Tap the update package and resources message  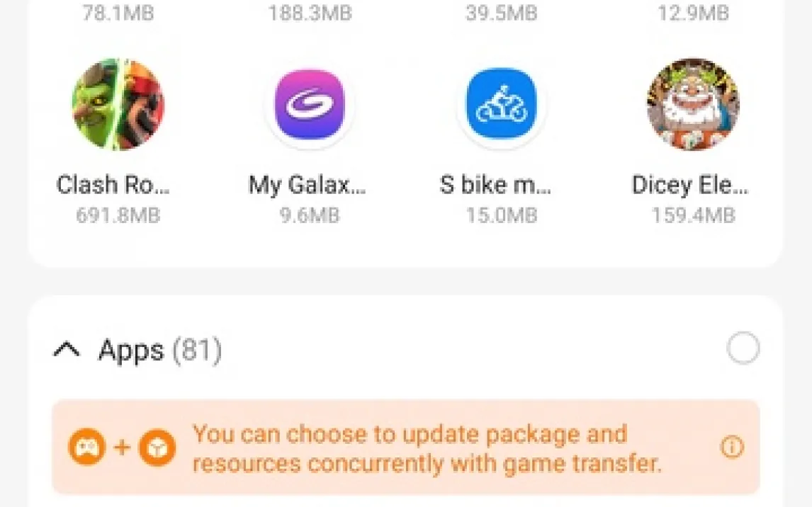[x=427, y=448]
